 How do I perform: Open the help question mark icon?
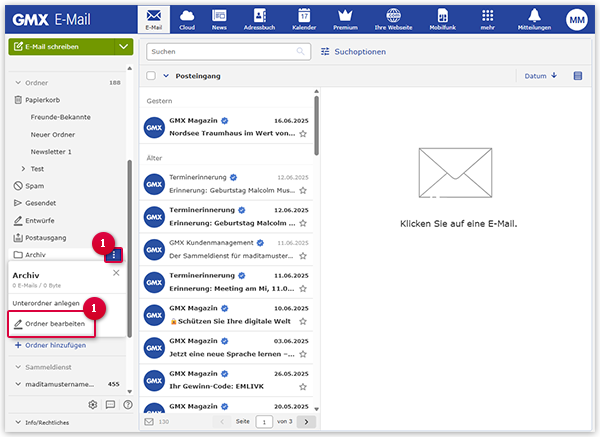(x=128, y=404)
